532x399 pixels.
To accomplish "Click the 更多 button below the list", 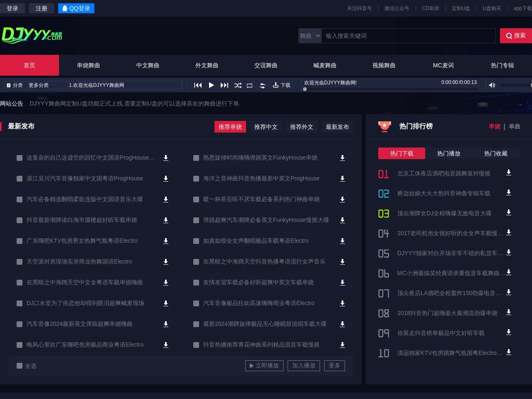I will tap(335, 366).
